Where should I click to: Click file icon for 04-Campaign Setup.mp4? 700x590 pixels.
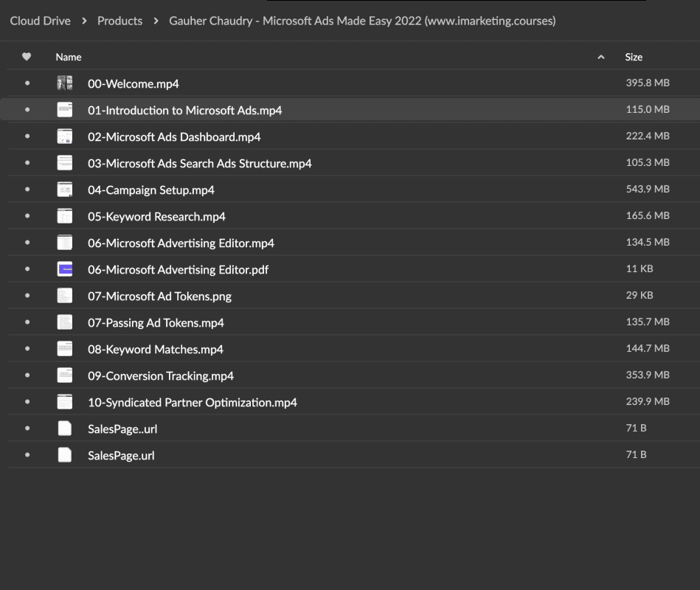point(65,190)
